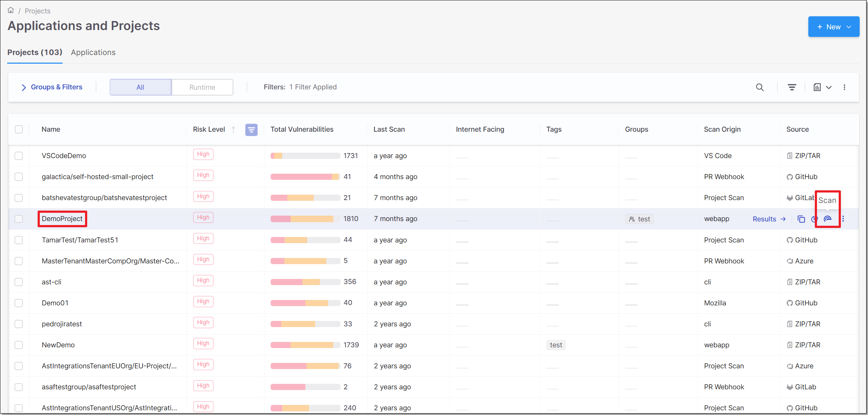
Task: Check the galactica/self-hosted-small-project checkbox
Action: (19, 177)
